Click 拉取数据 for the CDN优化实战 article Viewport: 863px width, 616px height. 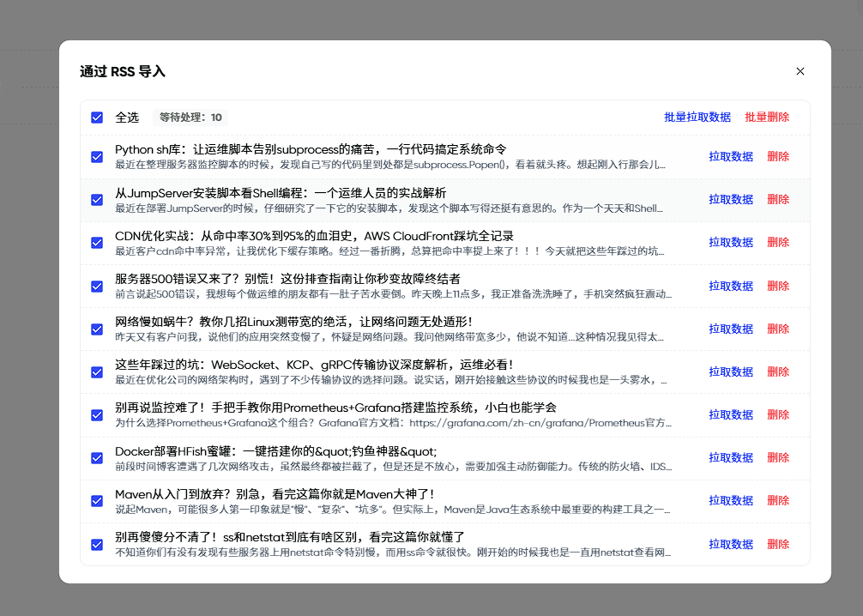730,242
